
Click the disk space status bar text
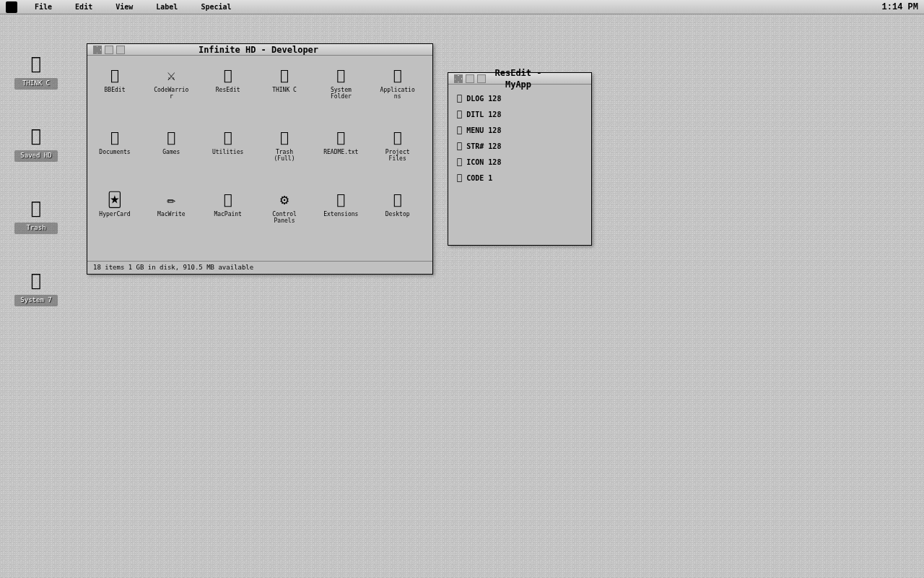pyautogui.click(x=173, y=267)
